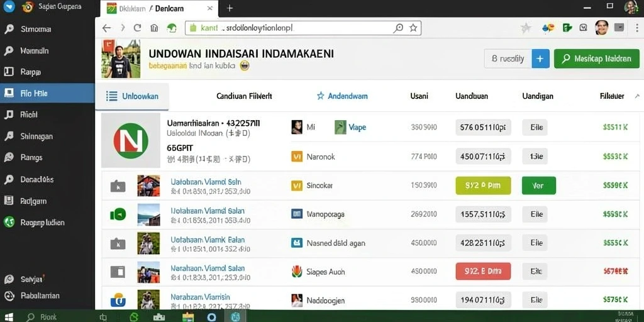
Task: Click the blue-yellow icon in Naddoogjen row
Action: 118,300
